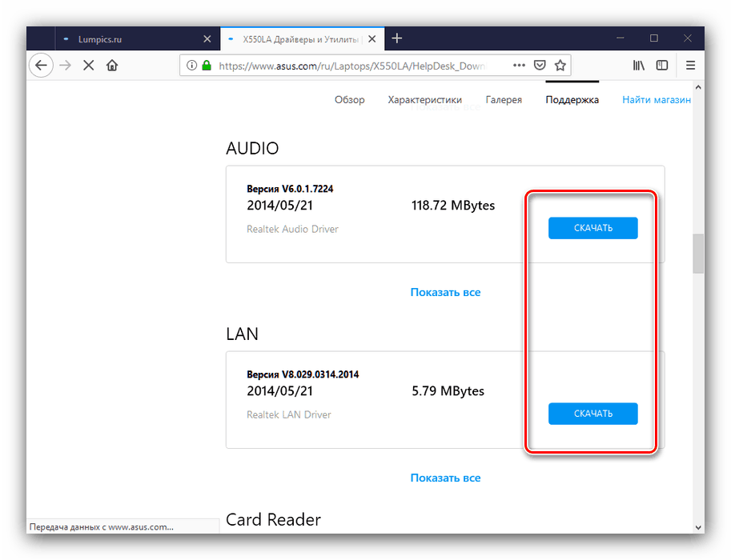The image size is (731, 560).
Task: Click the page scroll-up arrow
Action: point(698,87)
